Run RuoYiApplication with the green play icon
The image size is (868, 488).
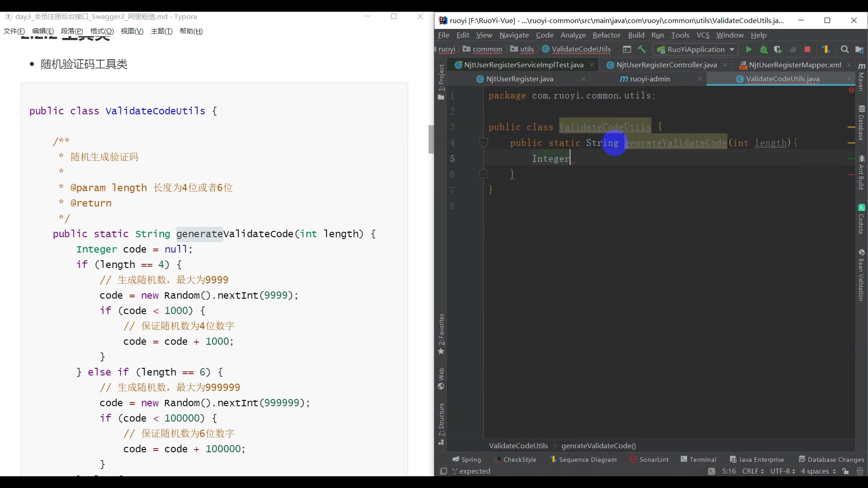[x=749, y=50]
